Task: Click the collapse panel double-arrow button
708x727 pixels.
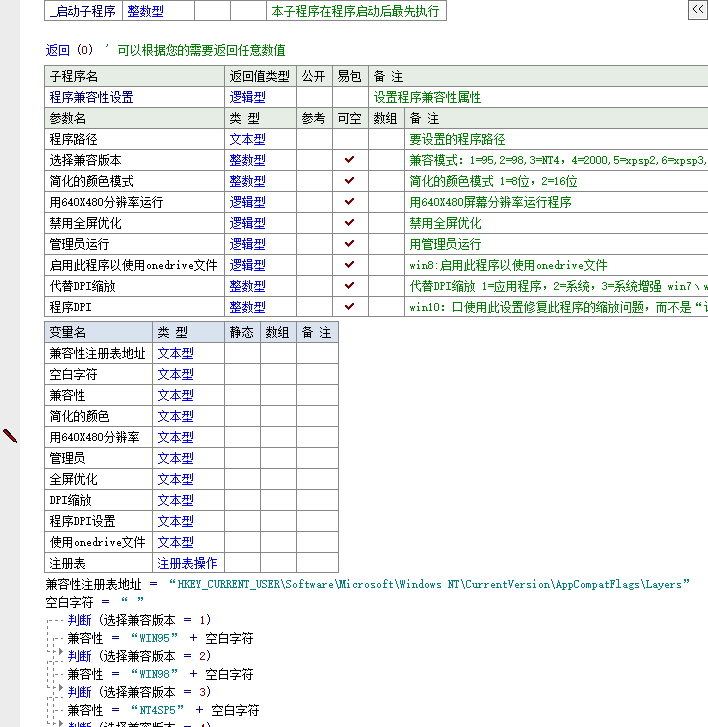Action: [x=698, y=10]
